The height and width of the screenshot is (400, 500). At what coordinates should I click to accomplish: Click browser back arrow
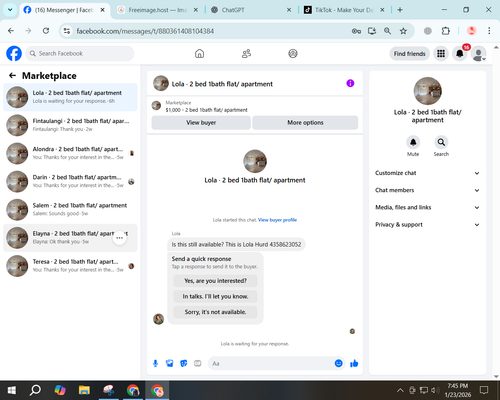coord(11,31)
